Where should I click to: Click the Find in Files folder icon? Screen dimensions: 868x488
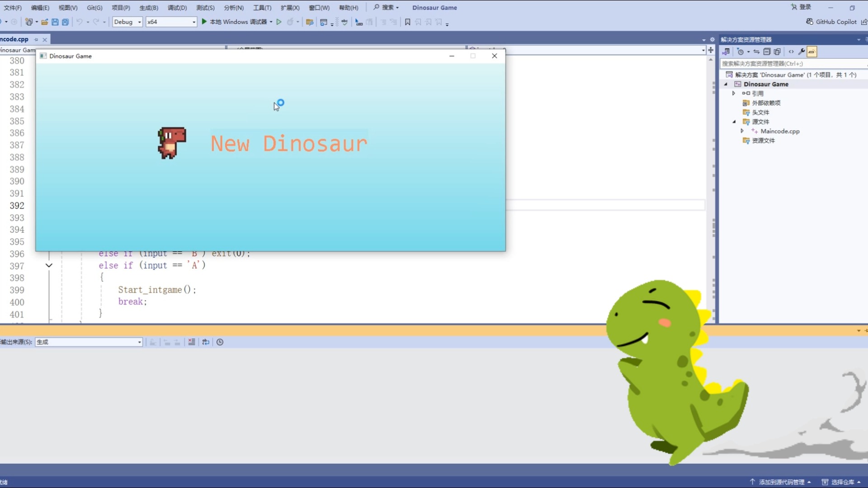click(310, 22)
